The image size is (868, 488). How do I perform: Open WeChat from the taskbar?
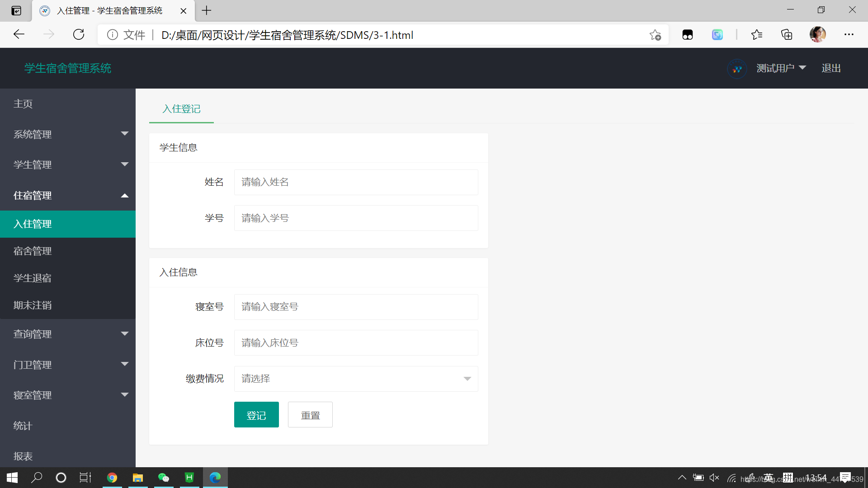[164, 478]
